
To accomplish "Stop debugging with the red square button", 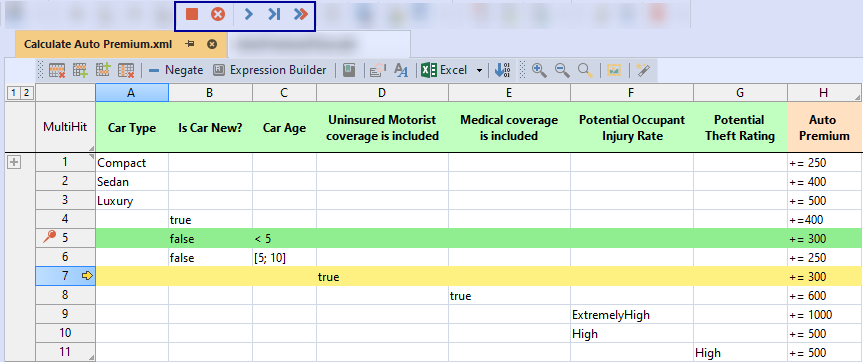I will [192, 14].
